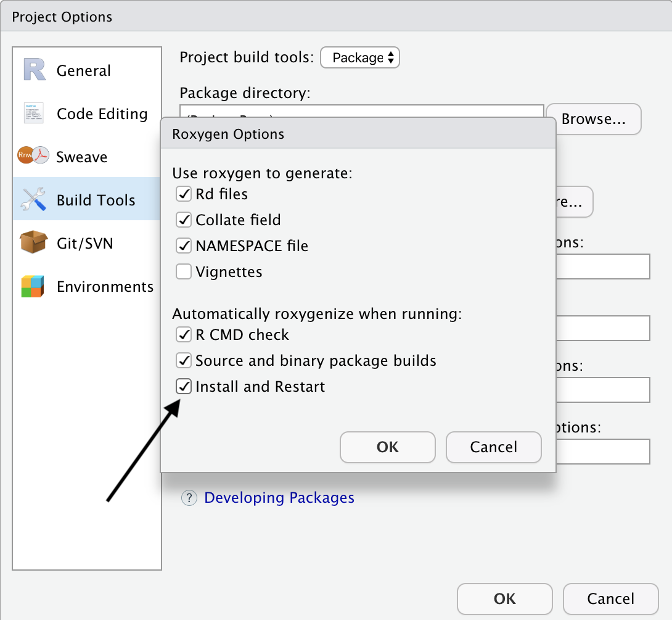Click the Build Tools wrench icon
672x620 pixels.
point(33,200)
